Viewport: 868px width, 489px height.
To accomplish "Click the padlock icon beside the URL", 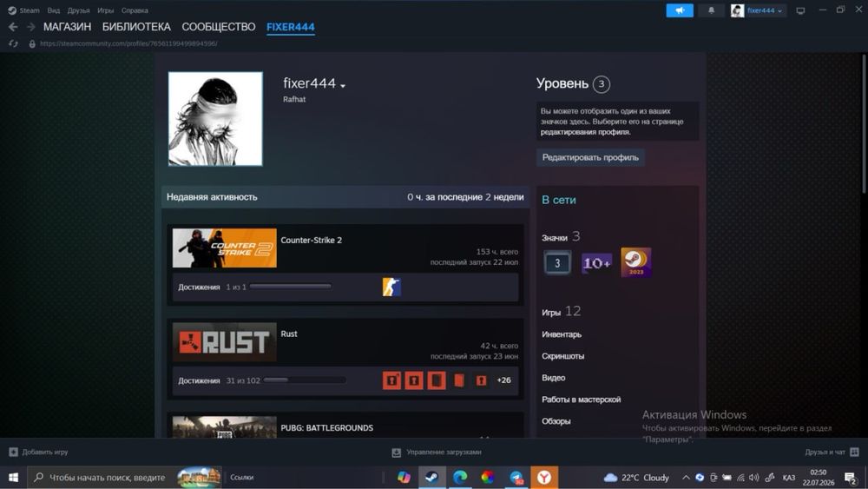I will (x=32, y=43).
